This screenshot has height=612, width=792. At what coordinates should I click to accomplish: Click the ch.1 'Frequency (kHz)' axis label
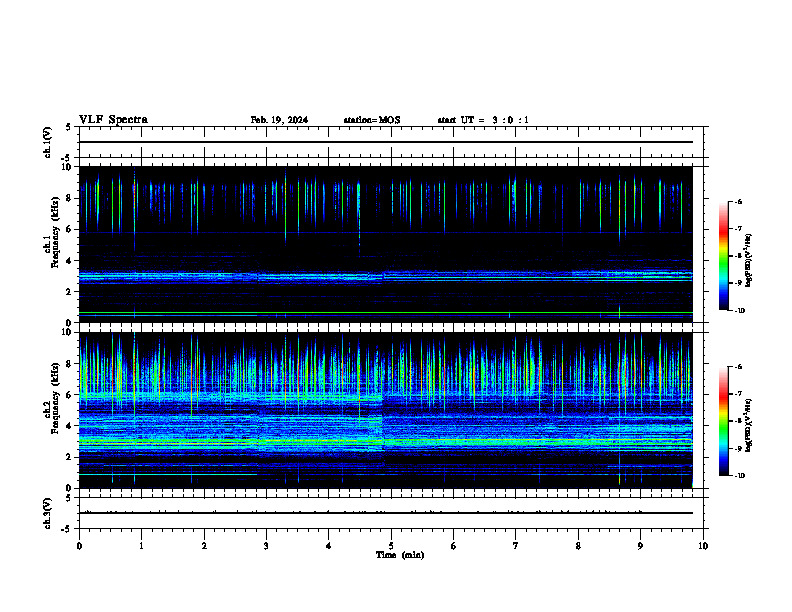pos(55,233)
